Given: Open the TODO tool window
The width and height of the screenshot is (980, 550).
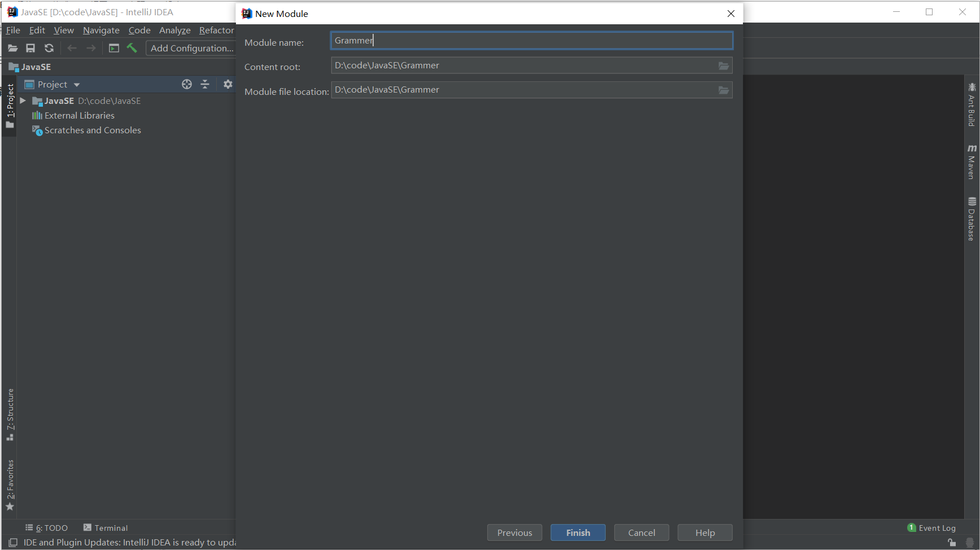Looking at the screenshot, I should tap(46, 528).
